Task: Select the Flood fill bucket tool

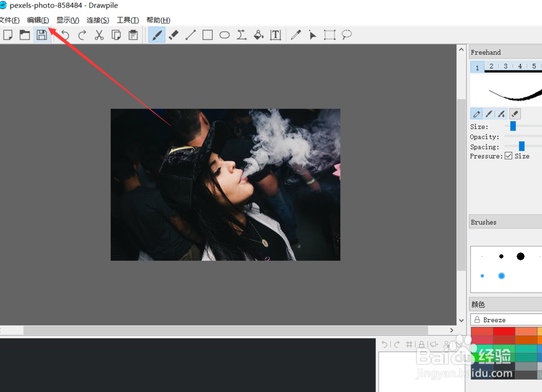Action: click(258, 35)
